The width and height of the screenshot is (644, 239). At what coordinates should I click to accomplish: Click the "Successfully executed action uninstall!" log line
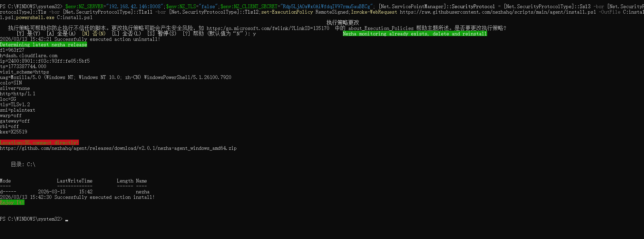tap(107, 39)
